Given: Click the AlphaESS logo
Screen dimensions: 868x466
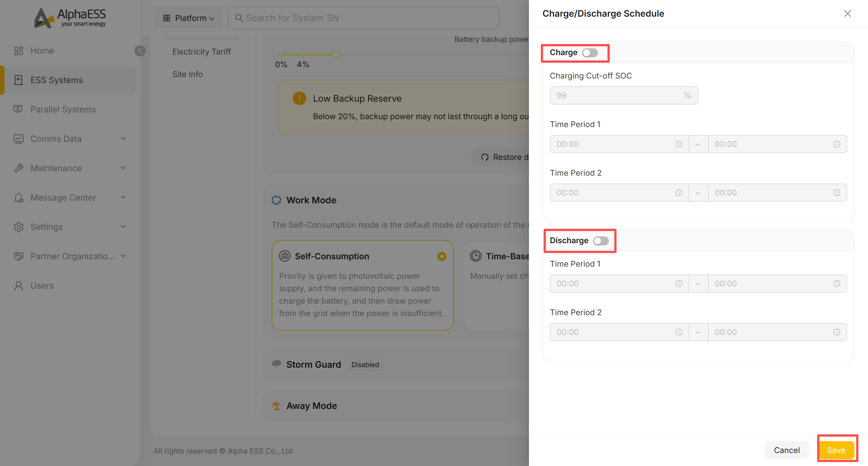Looking at the screenshot, I should (x=70, y=18).
